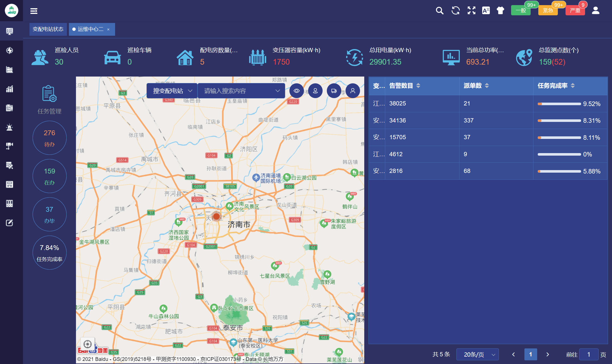Open the 20条/页 page size dropdown

pyautogui.click(x=477, y=355)
